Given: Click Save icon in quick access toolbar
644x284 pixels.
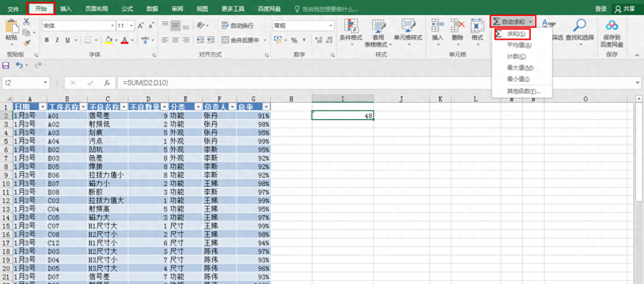Looking at the screenshot, I should tap(6, 65).
